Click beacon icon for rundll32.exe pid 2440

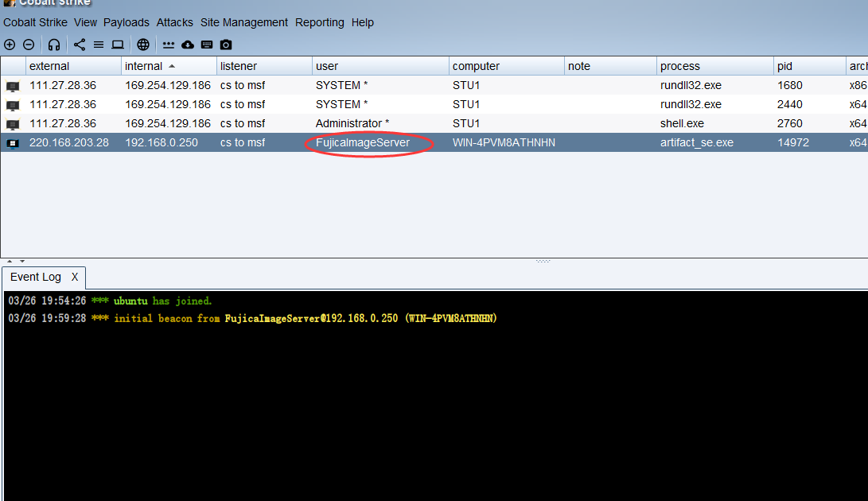(x=13, y=105)
